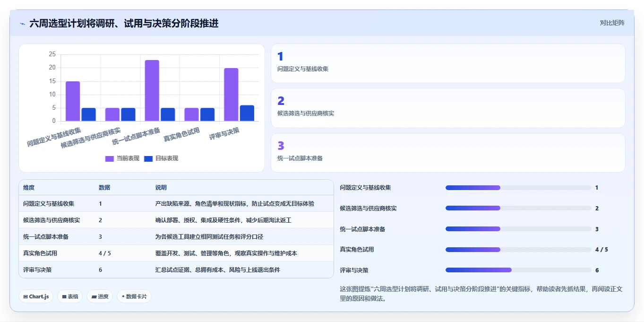Click purple chart bar for 评审与决策
Viewport: 644px width, 322px height.
pos(231,95)
